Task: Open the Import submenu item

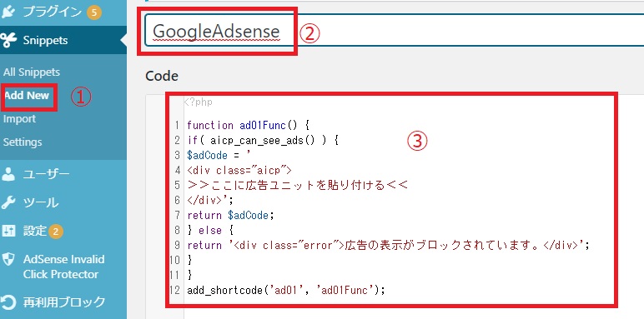Action: click(x=19, y=119)
